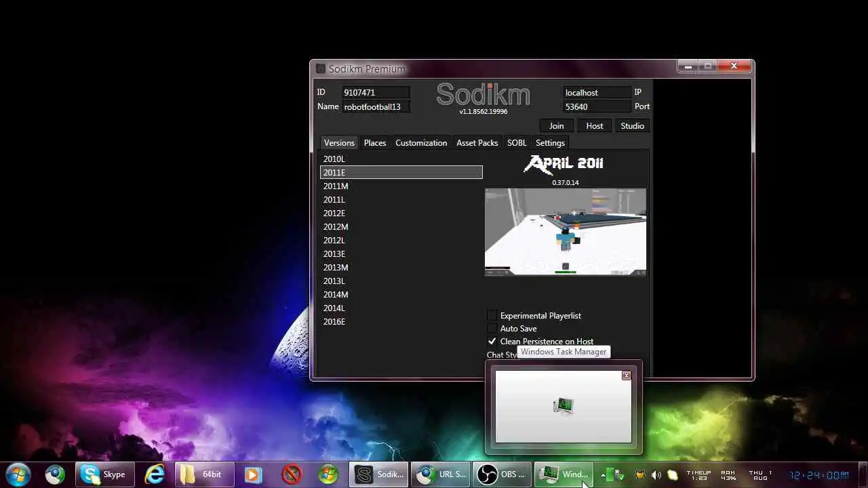Select version 2012L in list
868x488 pixels.
pos(401,240)
